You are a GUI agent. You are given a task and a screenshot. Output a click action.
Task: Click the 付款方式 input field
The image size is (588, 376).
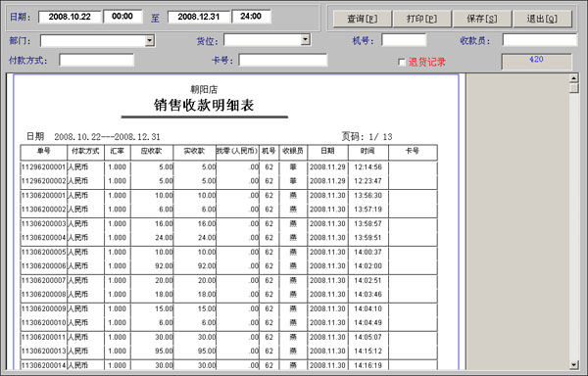click(97, 60)
